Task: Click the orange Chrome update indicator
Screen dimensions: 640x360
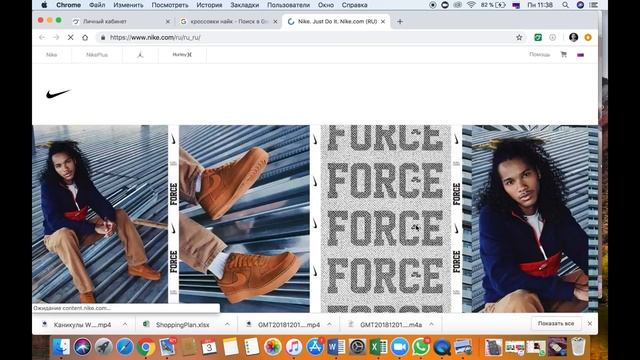Action: (588, 38)
